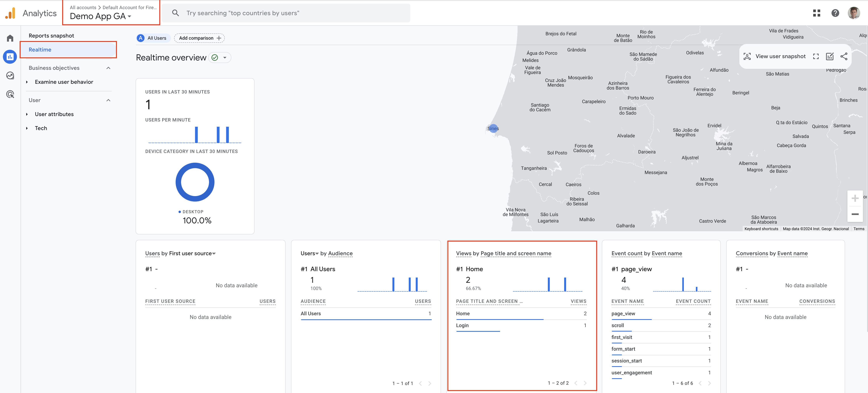Open the Advertising icon in left rail
The image size is (868, 393).
click(10, 94)
